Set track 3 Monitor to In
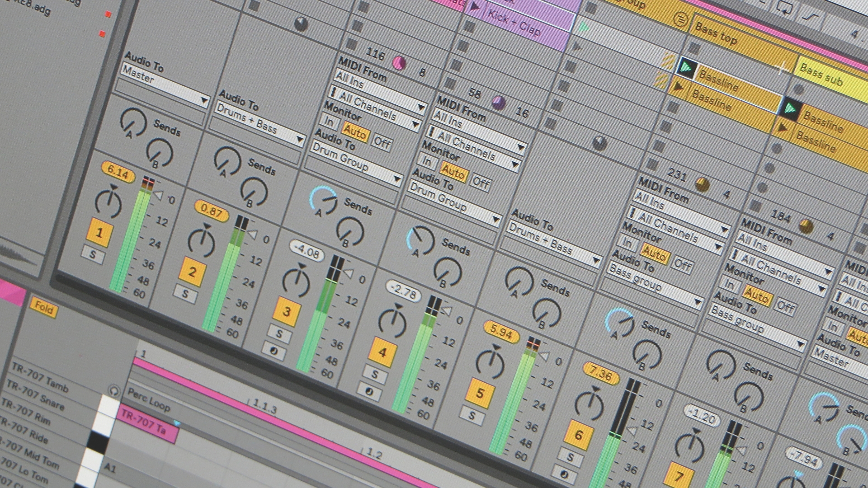The image size is (868, 488). [330, 122]
